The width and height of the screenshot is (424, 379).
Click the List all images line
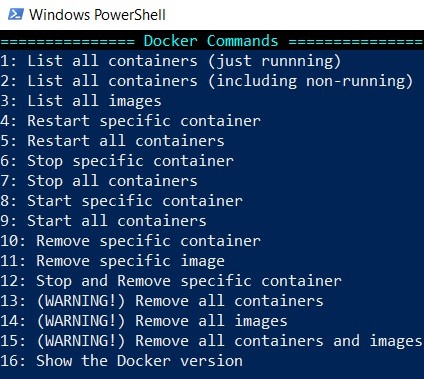point(81,101)
